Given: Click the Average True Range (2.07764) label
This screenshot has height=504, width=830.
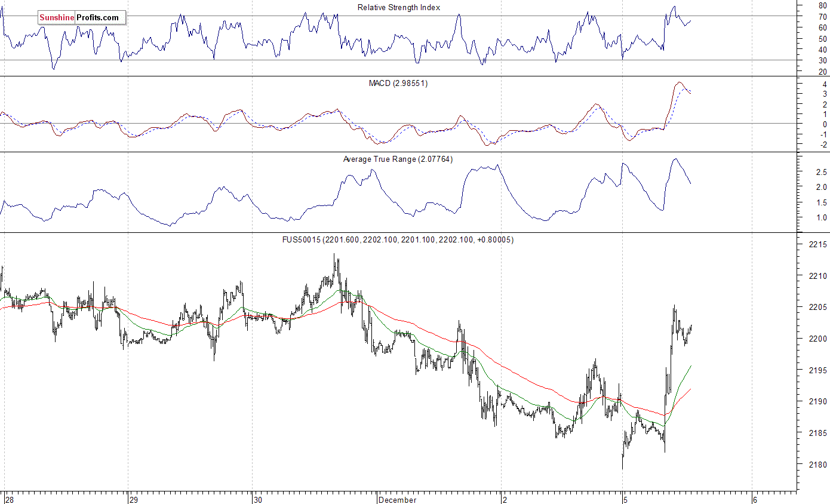Looking at the screenshot, I should pos(398,159).
